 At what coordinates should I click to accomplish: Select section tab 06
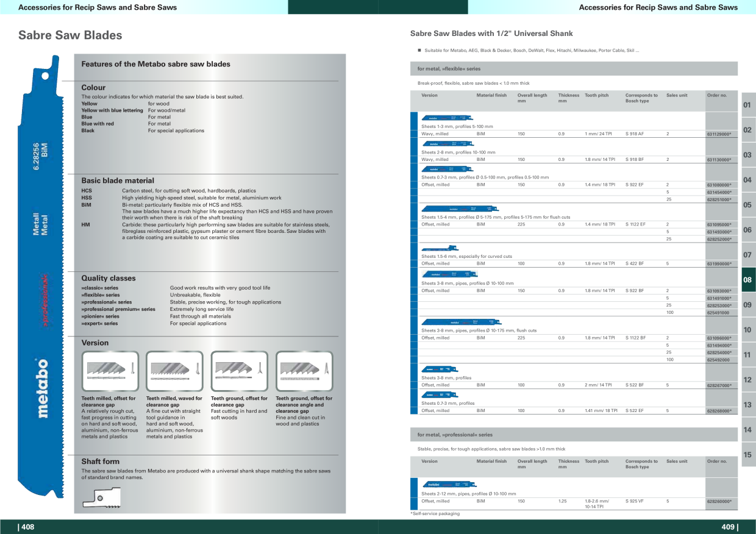coord(748,230)
